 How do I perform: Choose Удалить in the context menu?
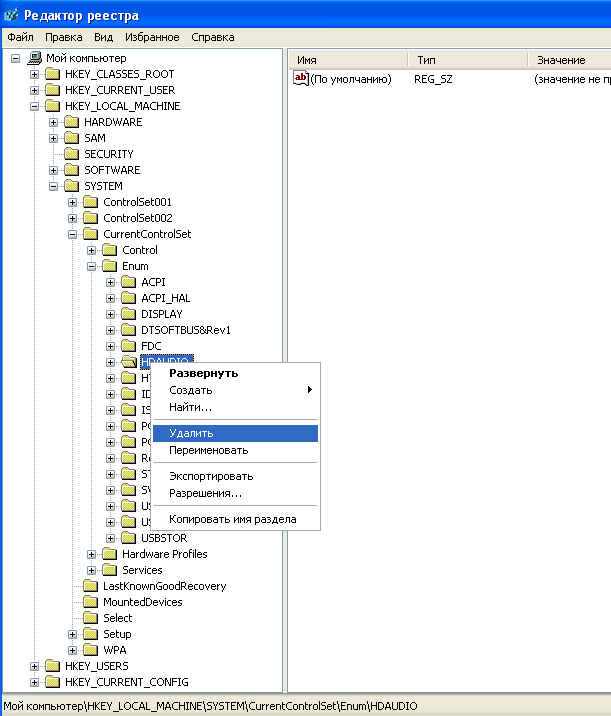[191, 433]
